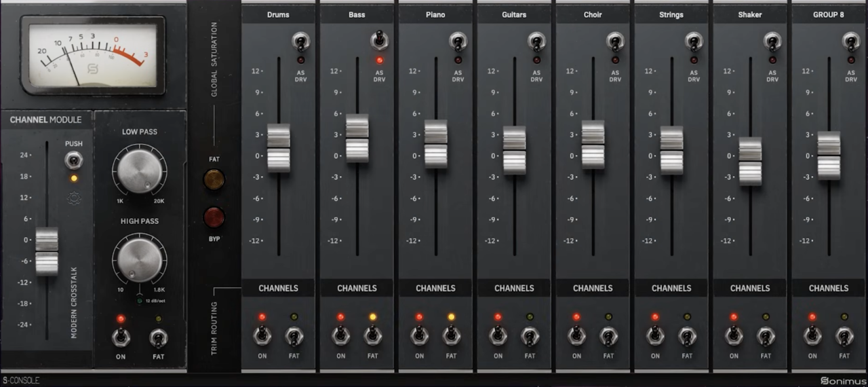This screenshot has width=868, height=387.
Task: Click the GROUP 8 fader handle
Action: click(x=829, y=155)
